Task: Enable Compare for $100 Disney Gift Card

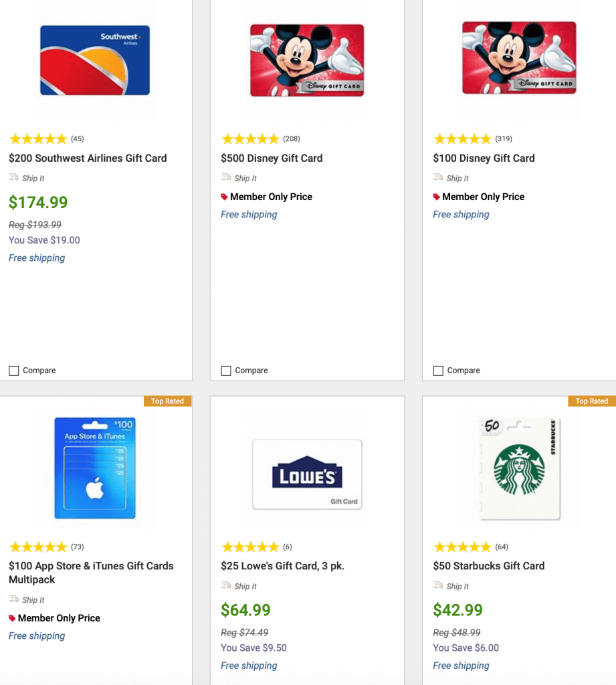Action: (438, 371)
